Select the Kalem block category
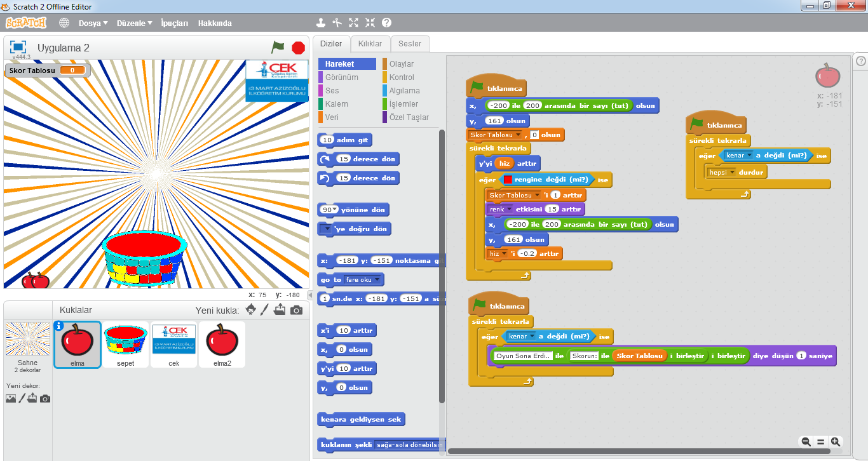Viewport: 868px width, 461px height. [347, 104]
